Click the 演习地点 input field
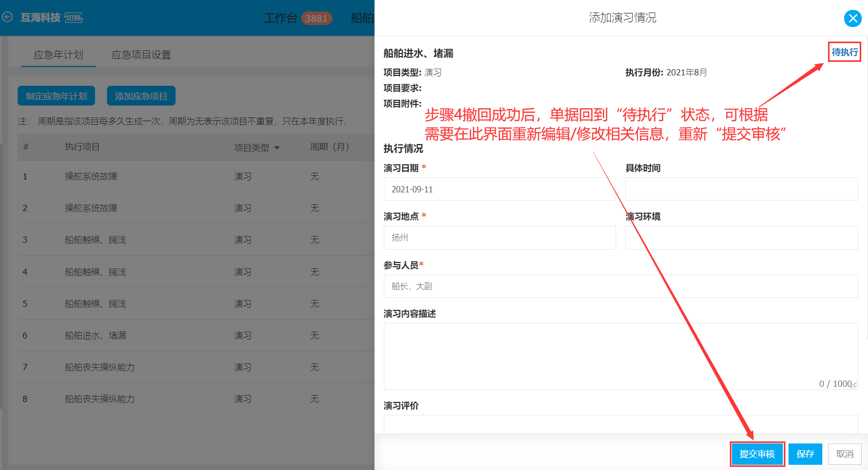Image resolution: width=868 pixels, height=470 pixels. pos(500,238)
